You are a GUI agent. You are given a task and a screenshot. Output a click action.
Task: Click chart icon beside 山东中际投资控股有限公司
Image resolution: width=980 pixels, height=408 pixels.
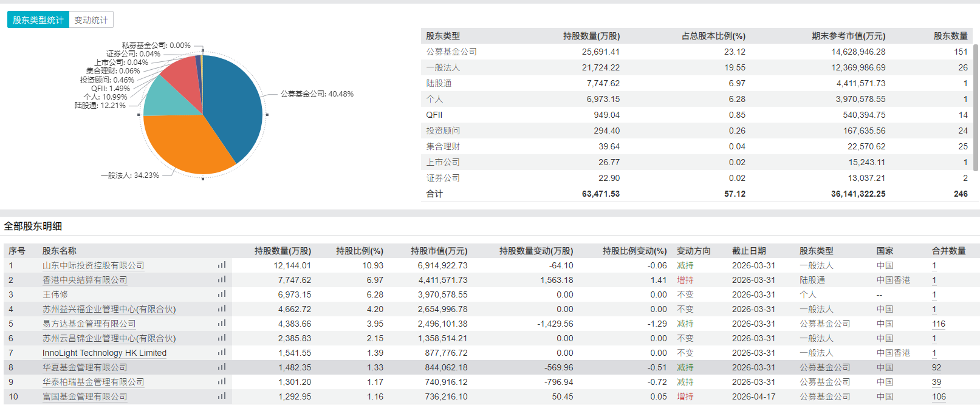222,265
